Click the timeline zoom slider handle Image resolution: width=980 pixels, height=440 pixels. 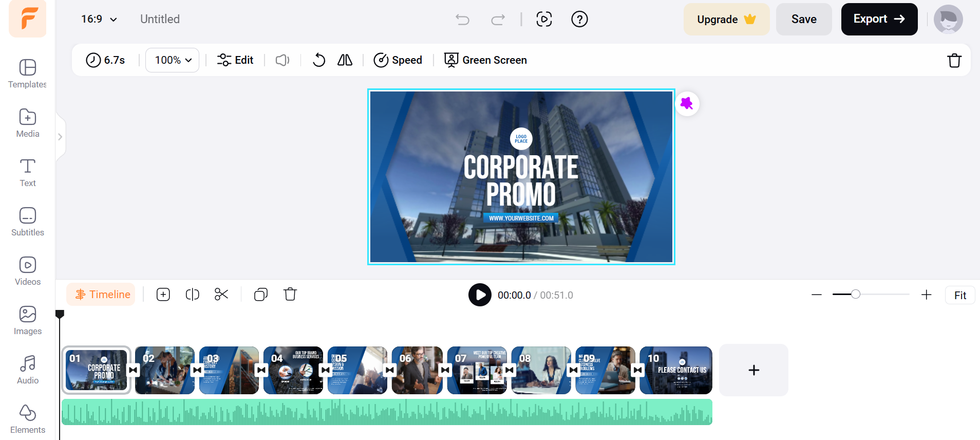pos(855,295)
